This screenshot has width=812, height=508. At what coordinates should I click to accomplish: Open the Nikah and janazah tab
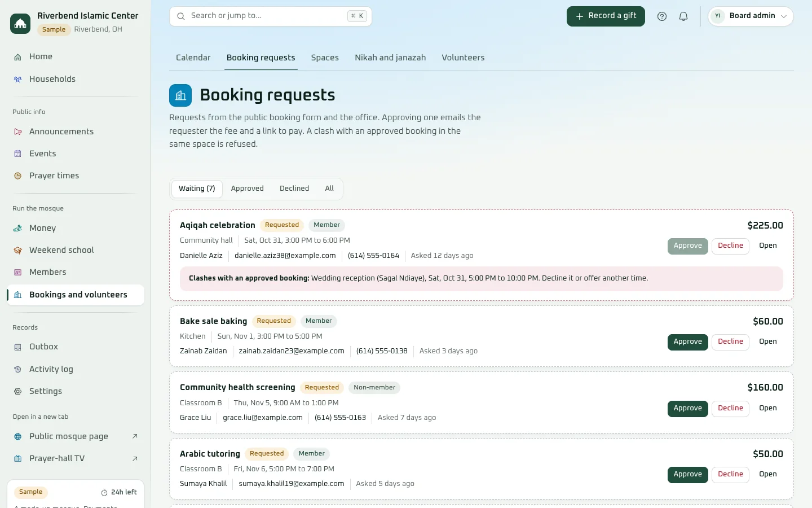coord(390,58)
